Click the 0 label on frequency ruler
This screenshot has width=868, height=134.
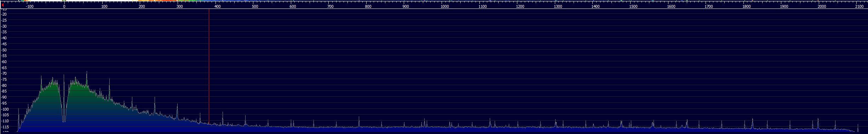pyautogui.click(x=64, y=6)
